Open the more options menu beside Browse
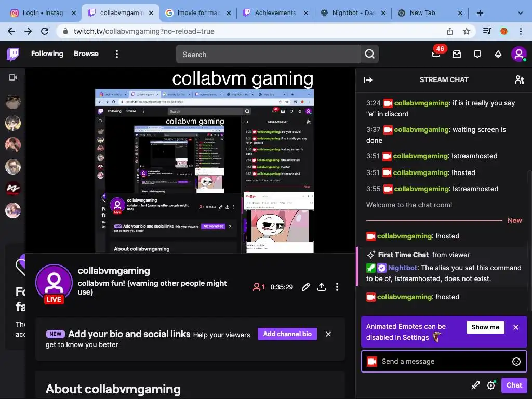 point(117,54)
